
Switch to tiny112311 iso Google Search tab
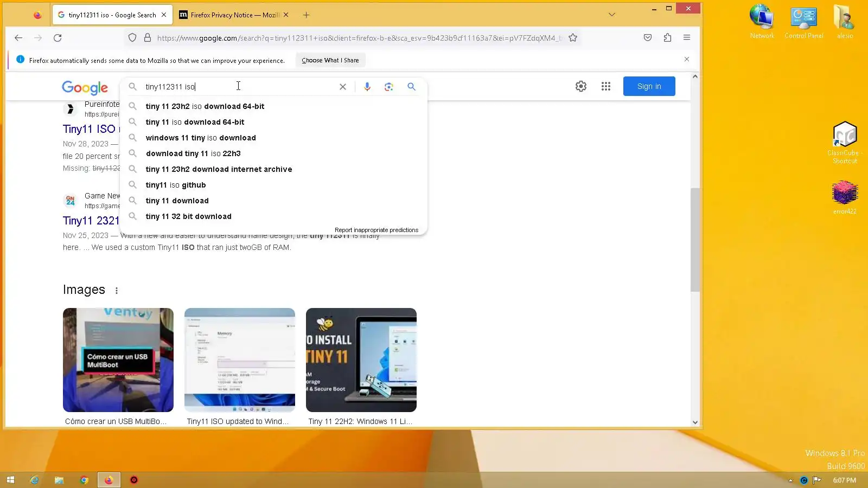click(113, 15)
